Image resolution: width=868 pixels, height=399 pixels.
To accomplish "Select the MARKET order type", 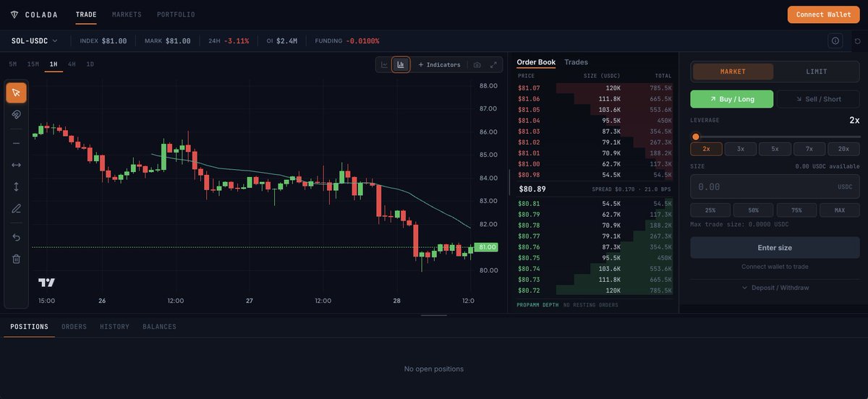I will tap(733, 72).
